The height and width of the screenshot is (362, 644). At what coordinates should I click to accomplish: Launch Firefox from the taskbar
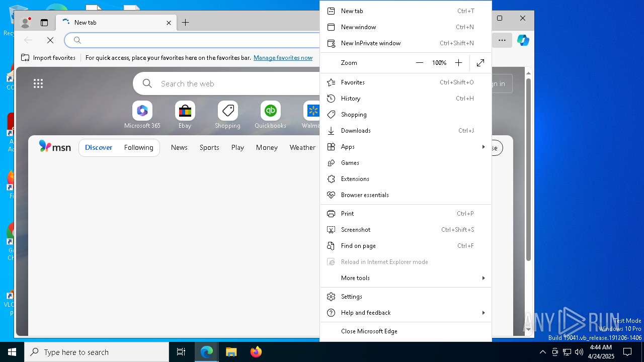(x=256, y=352)
